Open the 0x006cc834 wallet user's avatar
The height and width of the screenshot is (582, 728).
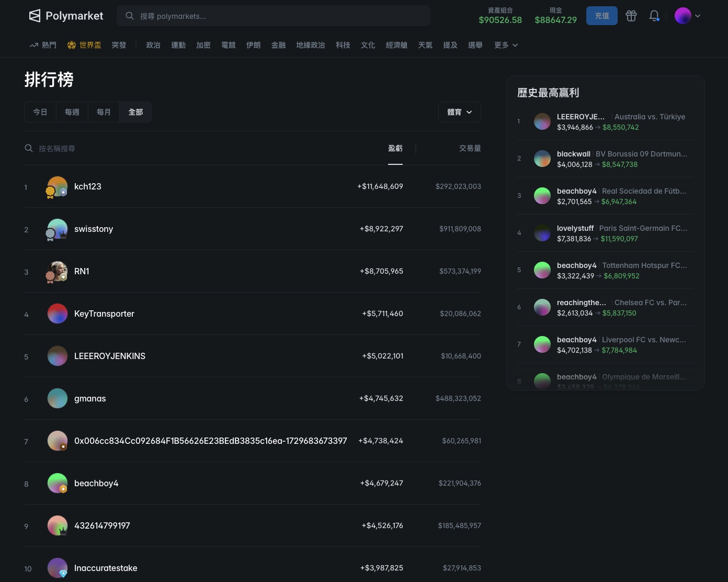[58, 441]
